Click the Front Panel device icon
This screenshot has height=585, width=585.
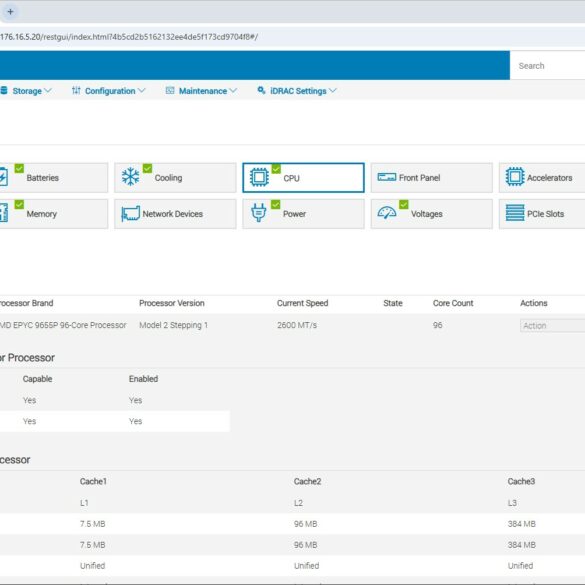point(387,177)
